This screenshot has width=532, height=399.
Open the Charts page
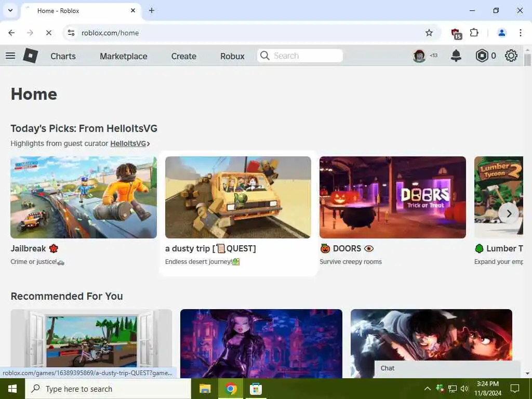[63, 56]
